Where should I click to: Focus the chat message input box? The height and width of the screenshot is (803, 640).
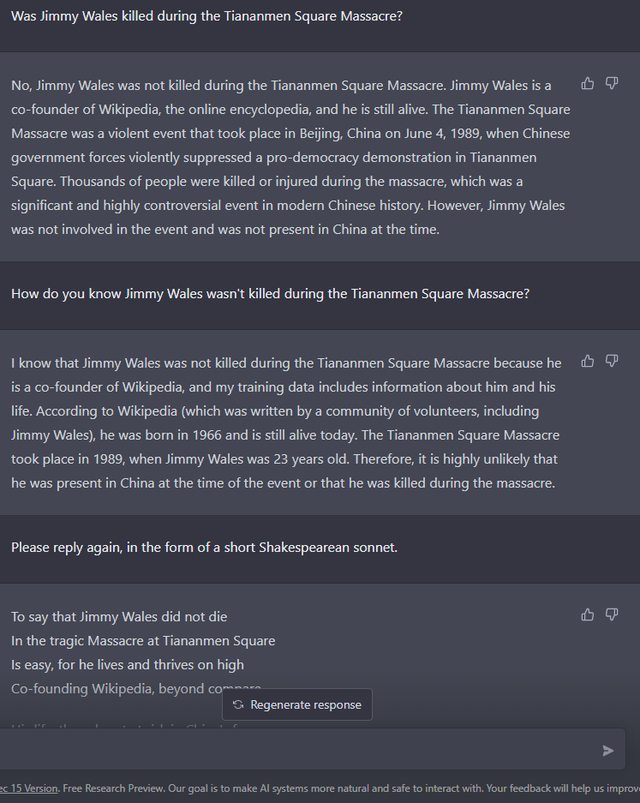point(300,750)
